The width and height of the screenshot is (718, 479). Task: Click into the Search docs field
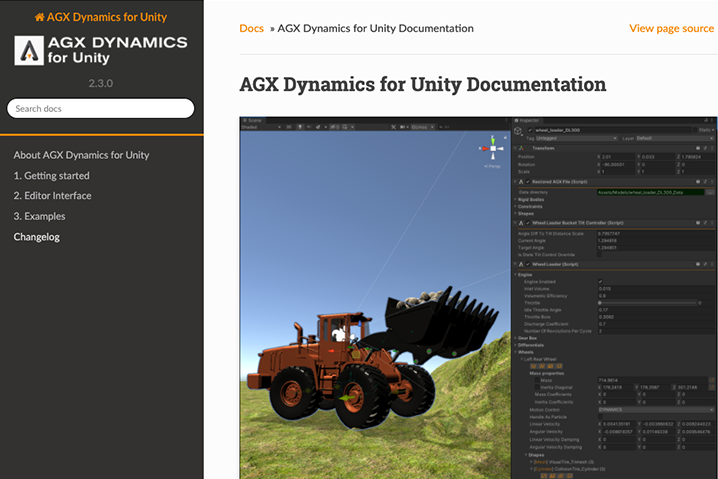[x=101, y=109]
